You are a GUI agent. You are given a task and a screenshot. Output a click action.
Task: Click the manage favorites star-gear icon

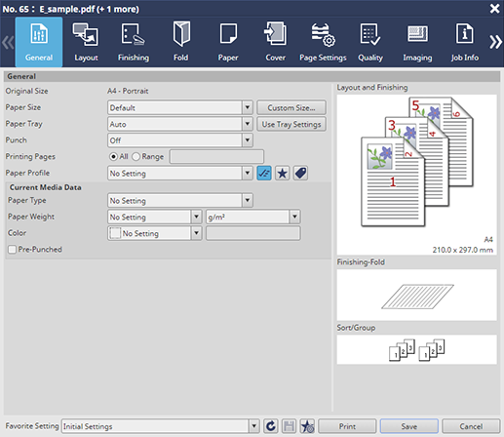[307, 426]
